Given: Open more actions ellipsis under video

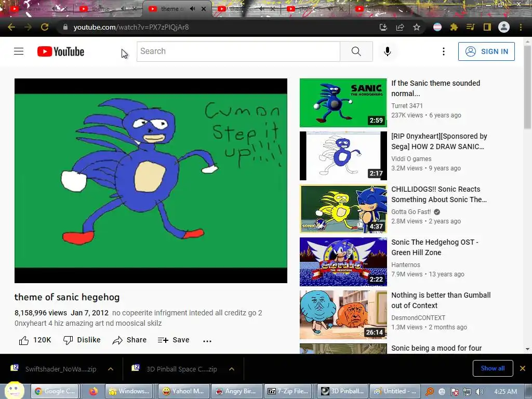Looking at the screenshot, I should pos(207,341).
